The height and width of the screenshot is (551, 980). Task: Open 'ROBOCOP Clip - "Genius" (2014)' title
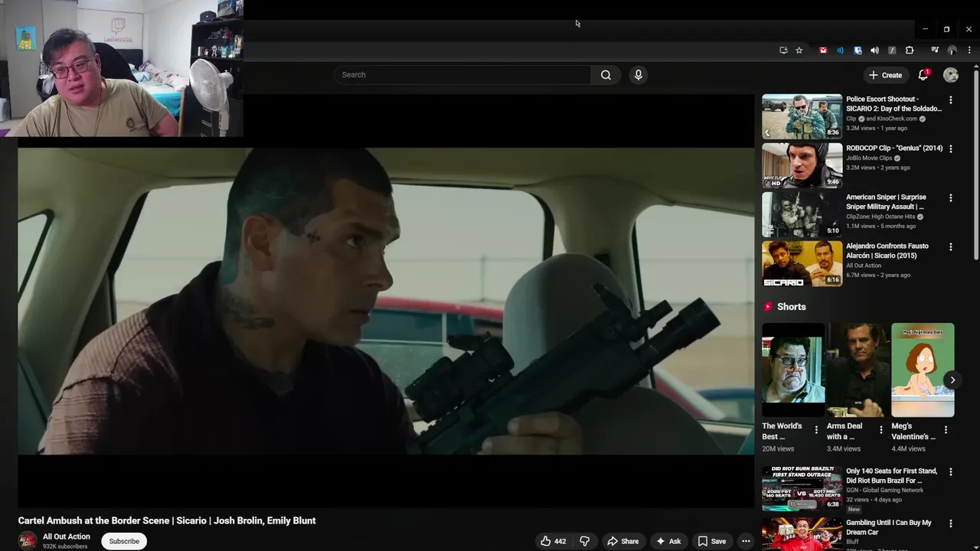tap(894, 148)
